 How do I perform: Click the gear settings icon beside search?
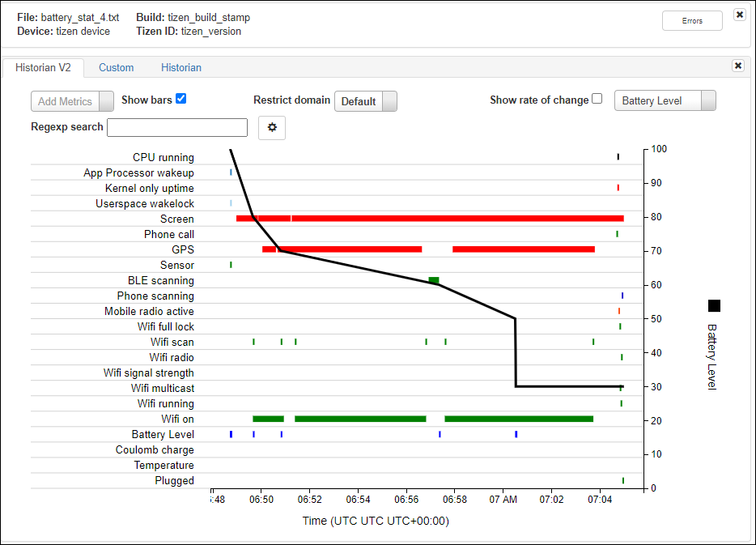(x=272, y=127)
